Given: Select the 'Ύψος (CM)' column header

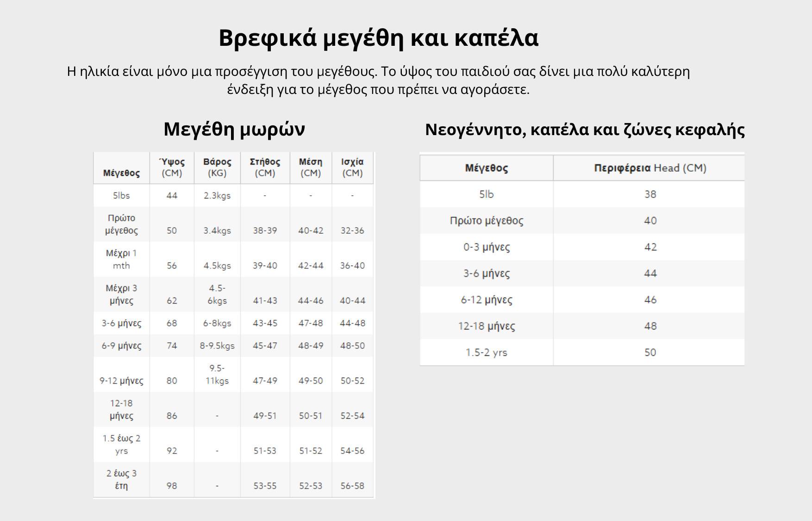Looking at the screenshot, I should (172, 167).
